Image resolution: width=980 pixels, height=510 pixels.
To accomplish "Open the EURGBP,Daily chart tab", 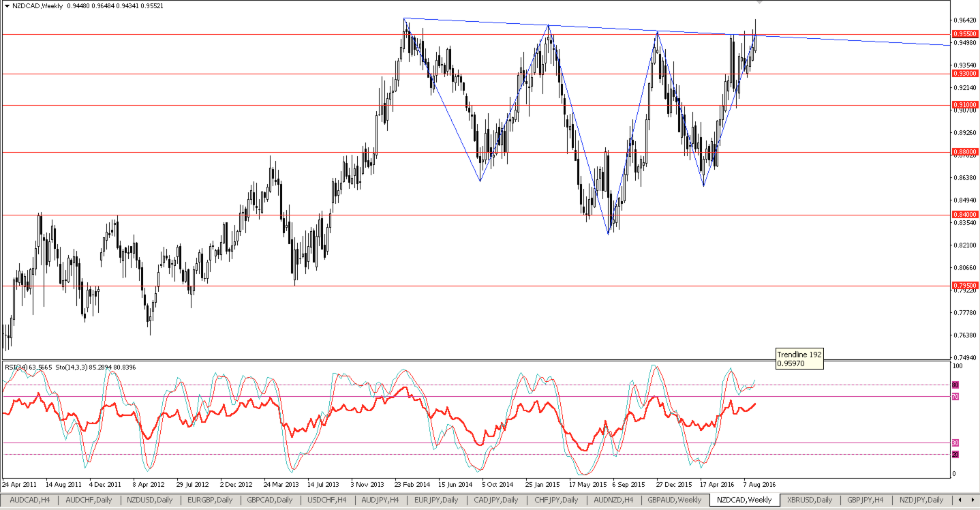I will click(209, 500).
